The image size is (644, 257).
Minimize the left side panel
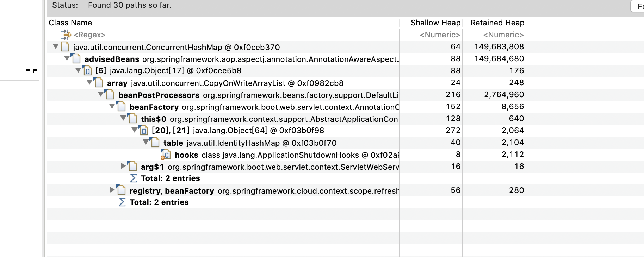pos(28,70)
